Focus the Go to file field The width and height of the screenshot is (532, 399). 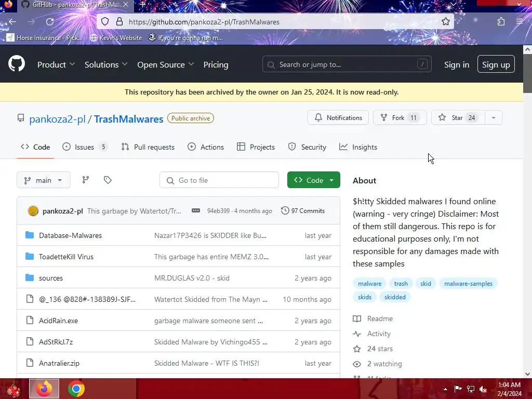click(x=219, y=180)
